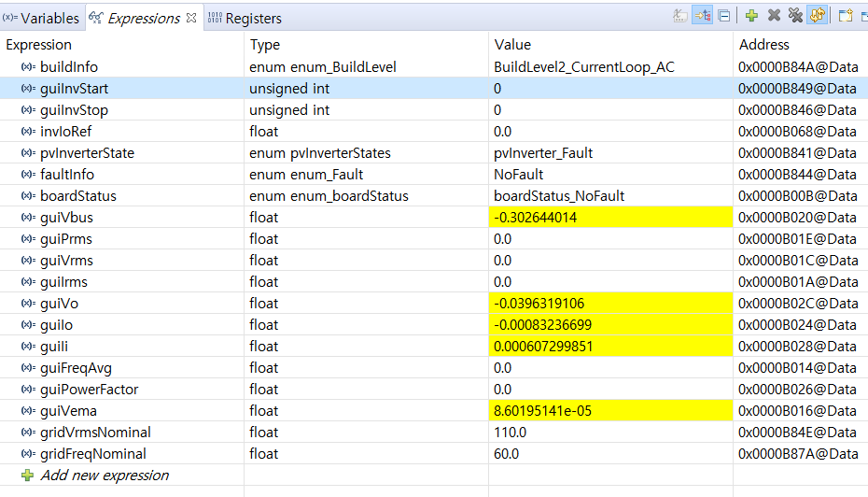Toggle Show Logical Structure button
868x497 pixels.
702,16
